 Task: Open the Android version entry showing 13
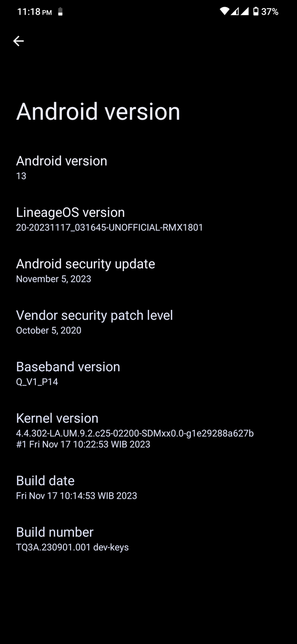(148, 168)
